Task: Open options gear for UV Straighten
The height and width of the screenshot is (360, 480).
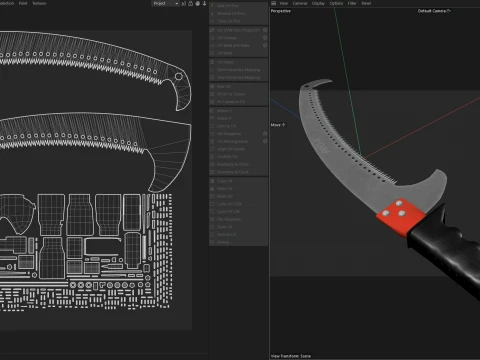Action: (x=265, y=134)
